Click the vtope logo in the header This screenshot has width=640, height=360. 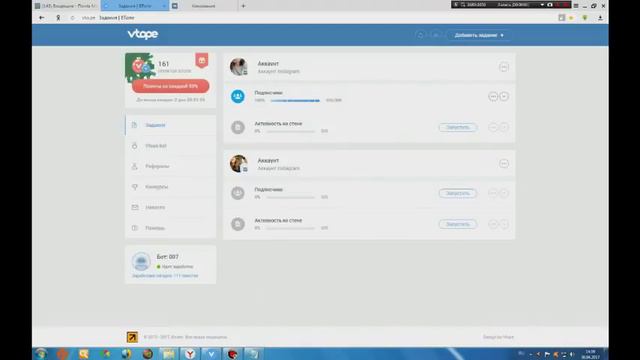(x=142, y=34)
